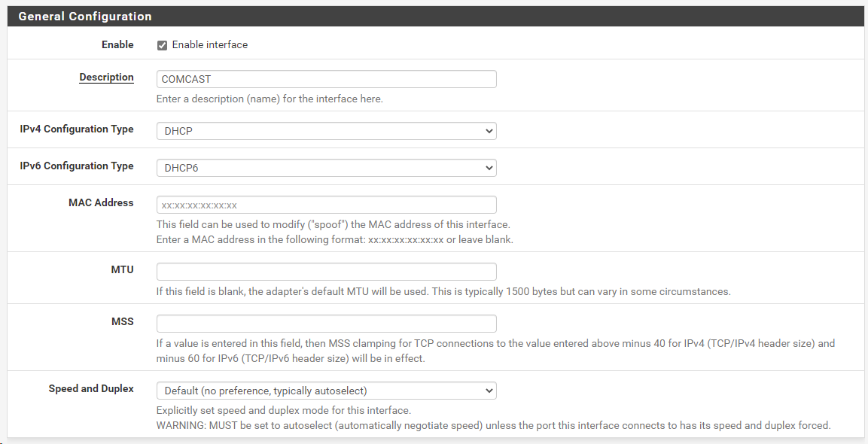Click the "Enable interface" checkbox label text

(210, 45)
